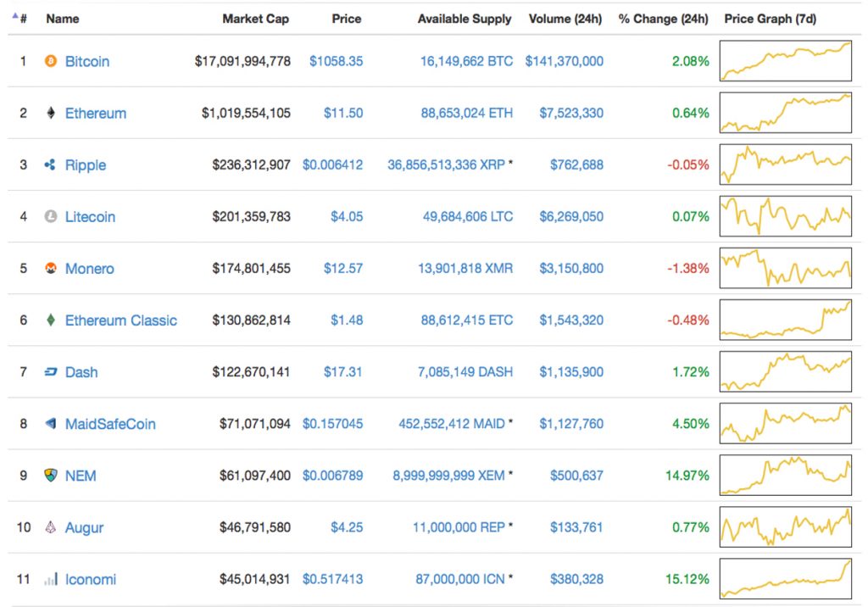Image resolution: width=868 pixels, height=607 pixels.
Task: Sort table by Available Supply header
Action: click(465, 19)
